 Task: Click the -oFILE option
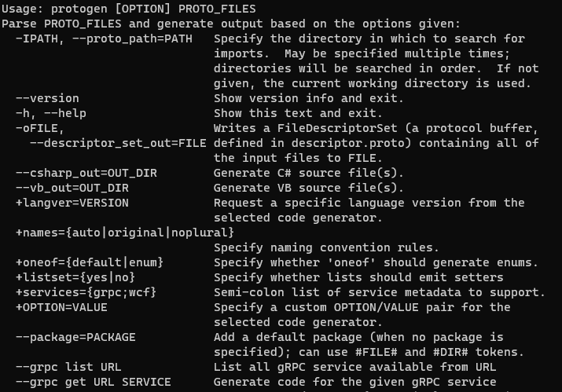[x=39, y=128]
